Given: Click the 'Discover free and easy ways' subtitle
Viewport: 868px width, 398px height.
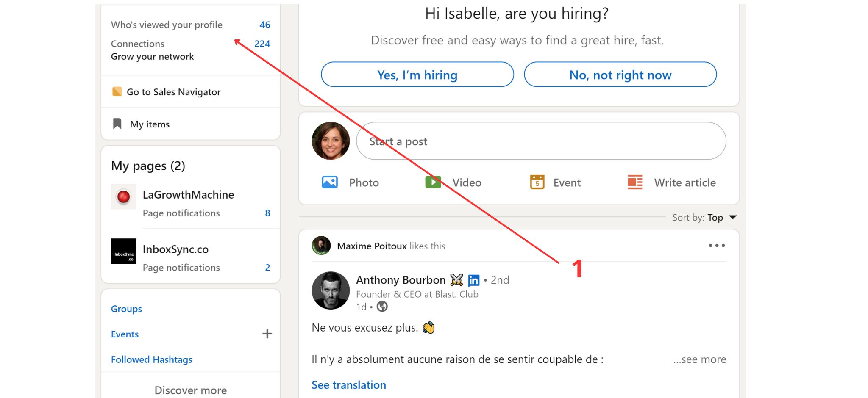Looking at the screenshot, I should click(x=517, y=40).
